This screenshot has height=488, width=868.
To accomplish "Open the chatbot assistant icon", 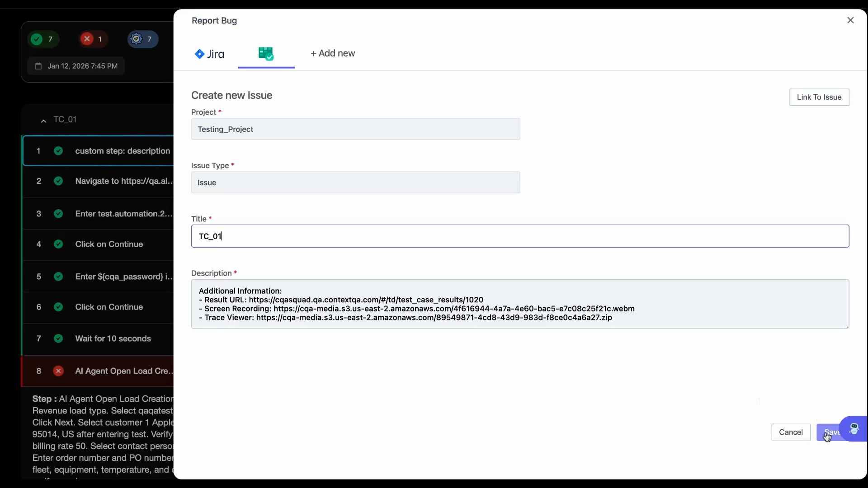I will point(854,428).
